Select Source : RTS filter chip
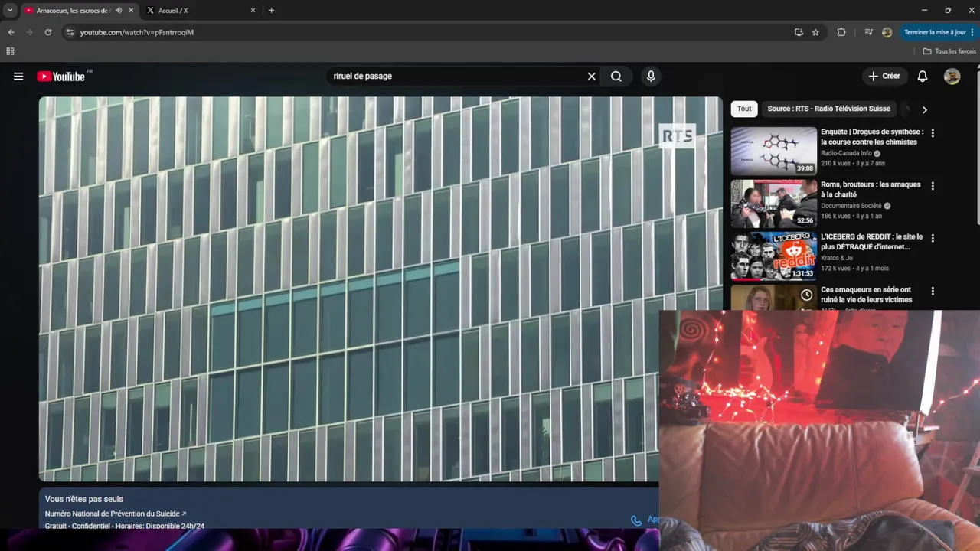The image size is (980, 551). tap(828, 109)
